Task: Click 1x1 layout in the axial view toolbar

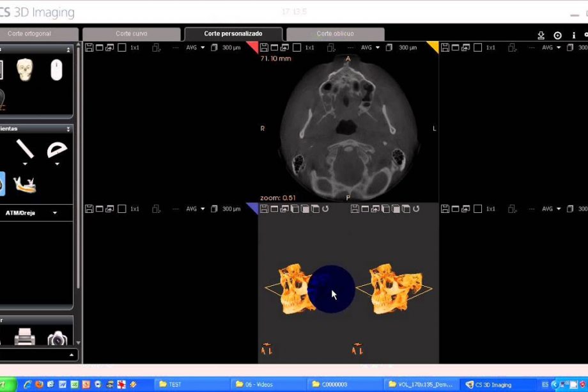Action: click(x=309, y=47)
